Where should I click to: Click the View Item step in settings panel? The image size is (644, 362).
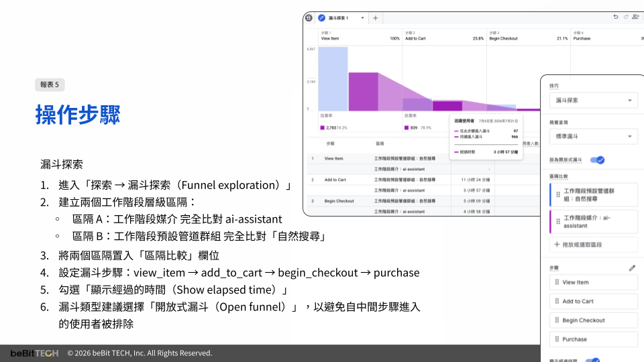pos(594,282)
